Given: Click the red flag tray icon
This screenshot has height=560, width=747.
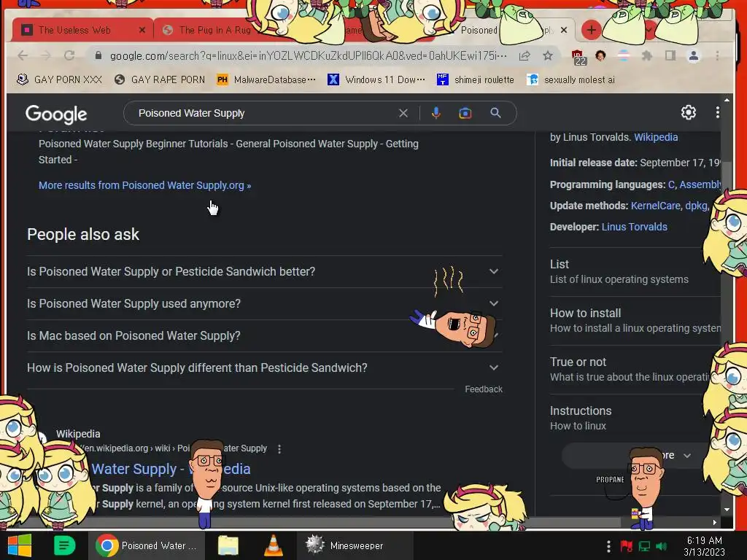Looking at the screenshot, I should (626, 546).
